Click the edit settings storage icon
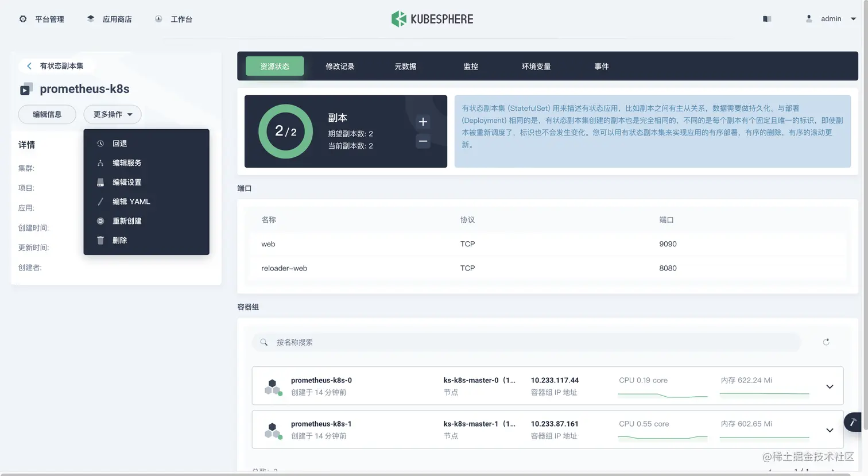868x476 pixels. [100, 182]
